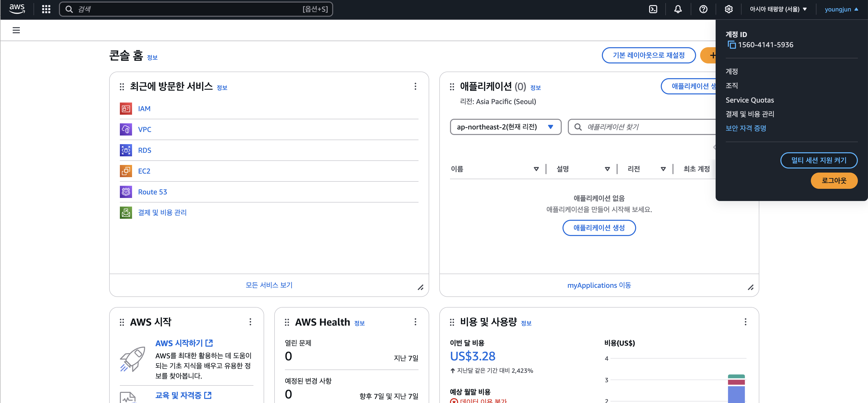The width and height of the screenshot is (868, 403).
Task: Click the 로그아웃 button
Action: point(834,180)
